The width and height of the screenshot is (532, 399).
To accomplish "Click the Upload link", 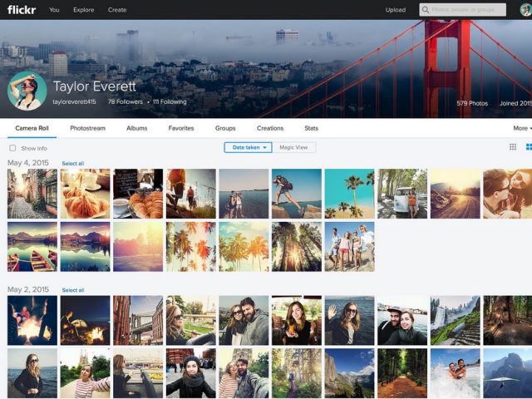I will 396,10.
